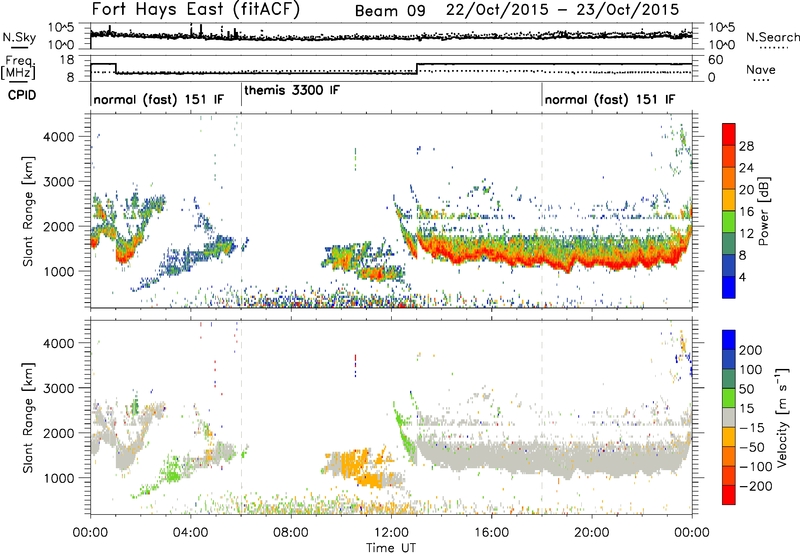The image size is (800, 554).
Task: Click the "Velocity [m s-1]" colorbar title
Action: tap(782, 417)
